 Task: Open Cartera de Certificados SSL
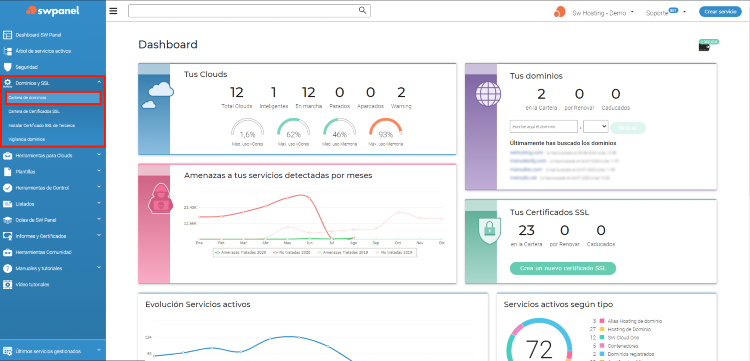[x=34, y=111]
